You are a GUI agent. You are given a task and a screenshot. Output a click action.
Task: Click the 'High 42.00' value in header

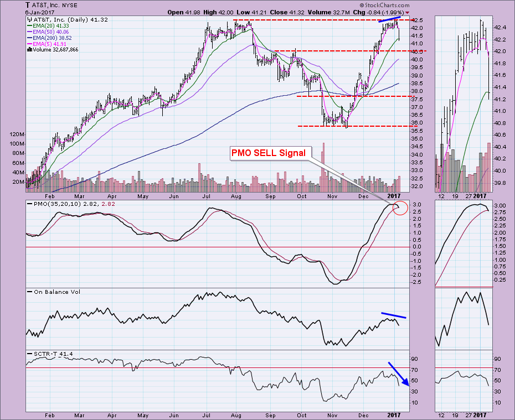tap(218, 13)
